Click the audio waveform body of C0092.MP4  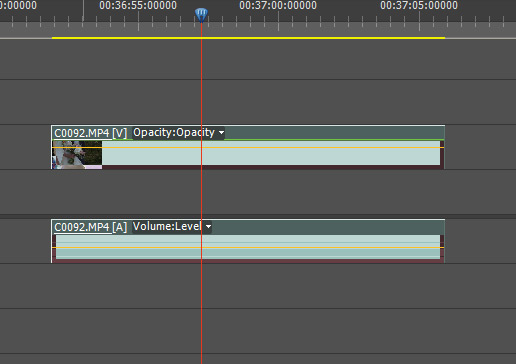(248, 247)
